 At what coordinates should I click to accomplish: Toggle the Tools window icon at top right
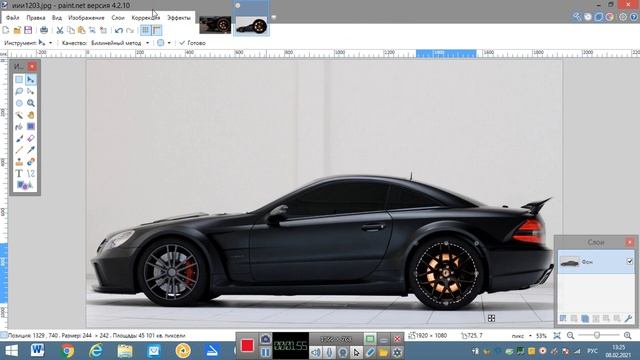[576, 17]
